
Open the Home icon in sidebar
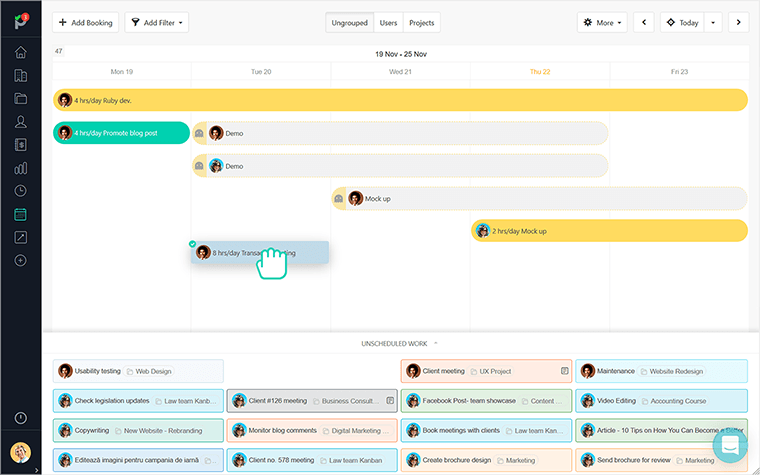[x=20, y=53]
